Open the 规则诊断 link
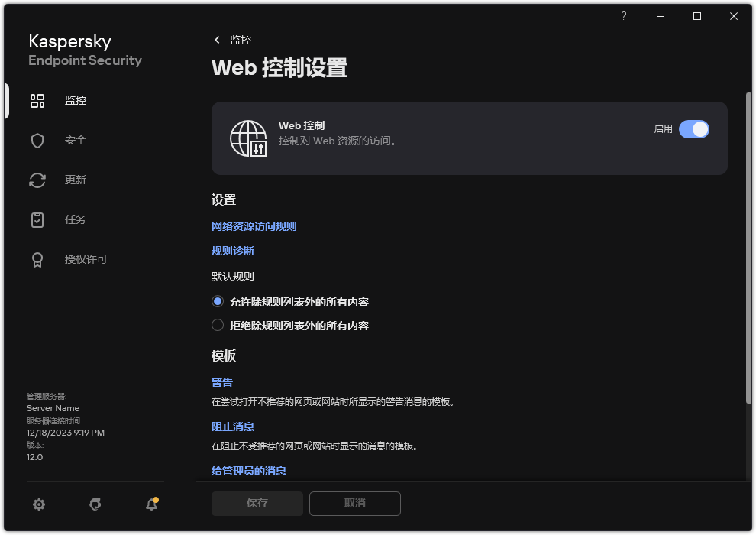The height and width of the screenshot is (535, 756). 233,251
